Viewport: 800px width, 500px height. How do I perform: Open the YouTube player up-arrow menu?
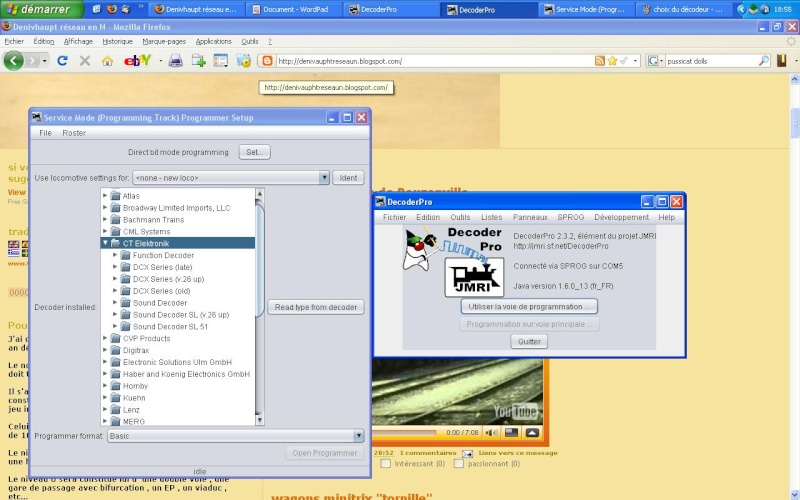pyautogui.click(x=532, y=433)
